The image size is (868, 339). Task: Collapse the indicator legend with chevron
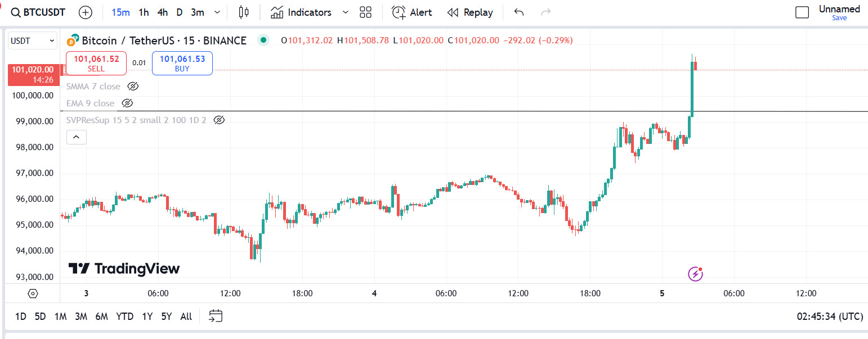(77, 137)
